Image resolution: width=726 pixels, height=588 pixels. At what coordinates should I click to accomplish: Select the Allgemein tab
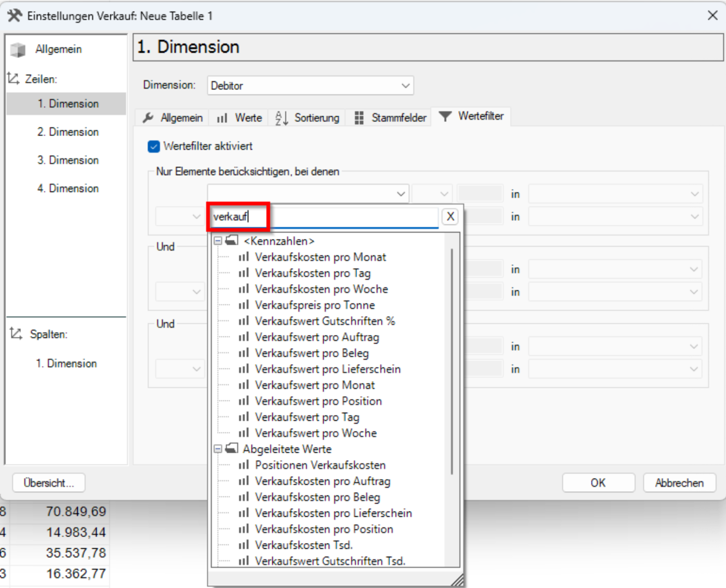[173, 118]
